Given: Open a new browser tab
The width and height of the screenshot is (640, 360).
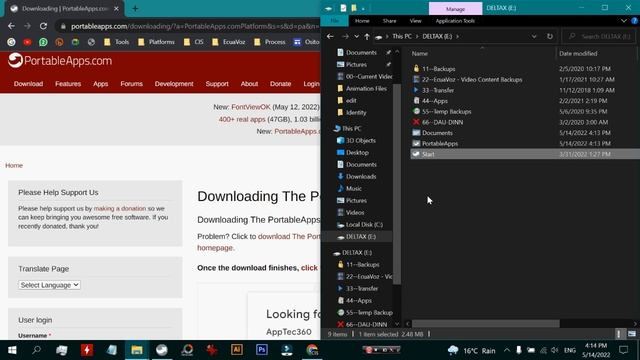Looking at the screenshot, I should [x=135, y=8].
